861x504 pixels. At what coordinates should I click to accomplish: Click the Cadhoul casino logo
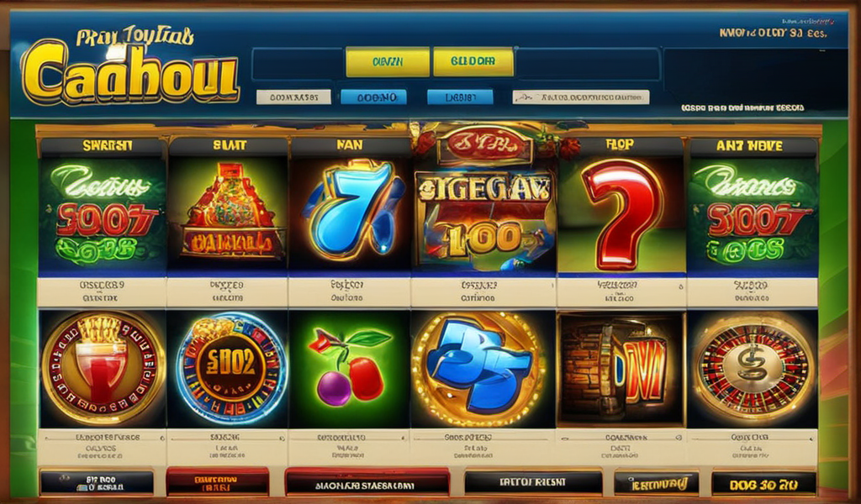point(130,69)
